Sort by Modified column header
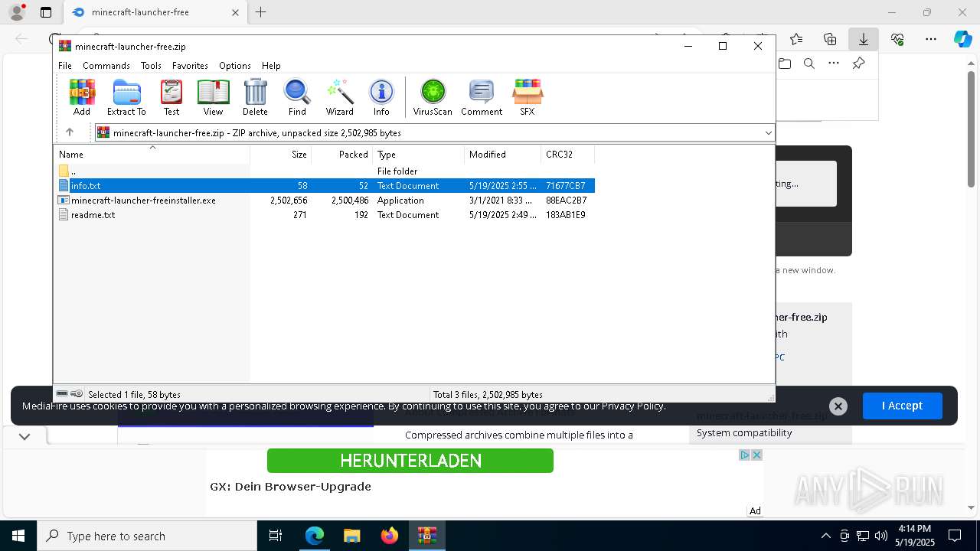980x551 pixels. [x=503, y=155]
